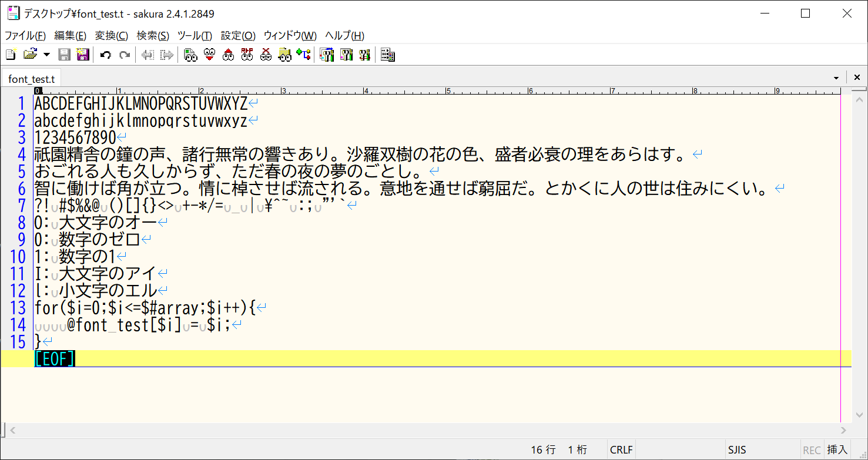Open the ツール(T) menu
Screen dimensions: 868x460
point(195,35)
